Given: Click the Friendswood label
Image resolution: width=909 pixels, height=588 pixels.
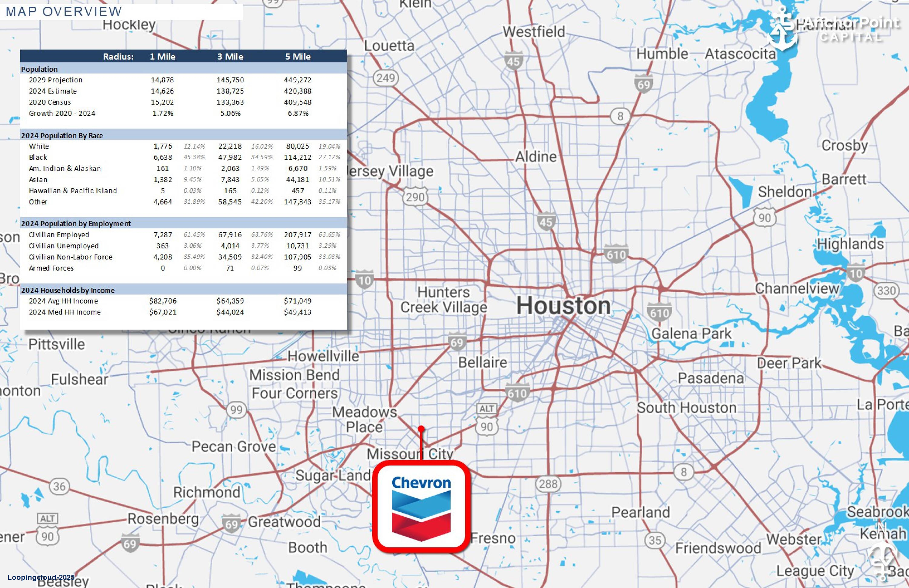Looking at the screenshot, I should point(718,548).
